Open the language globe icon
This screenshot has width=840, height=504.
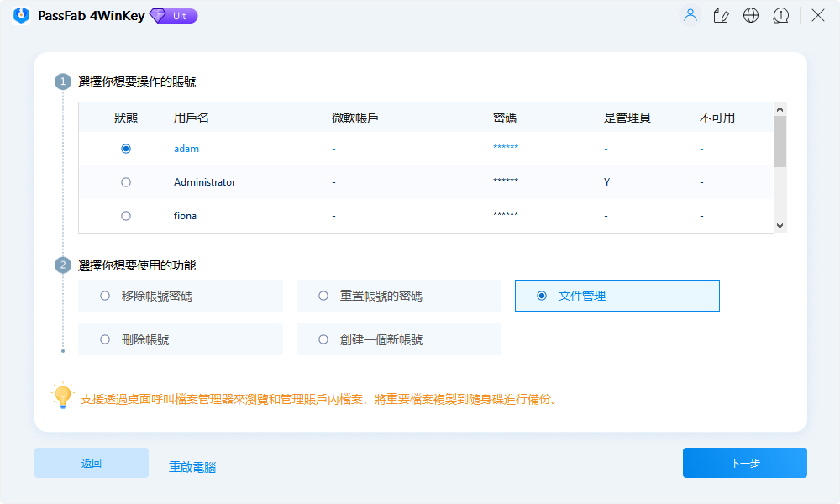coord(751,14)
